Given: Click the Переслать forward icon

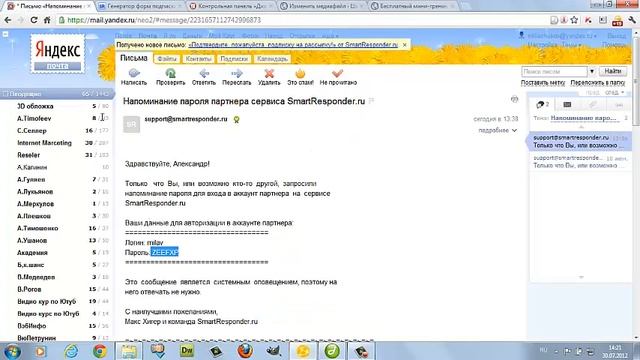Looking at the screenshot, I should [237, 73].
